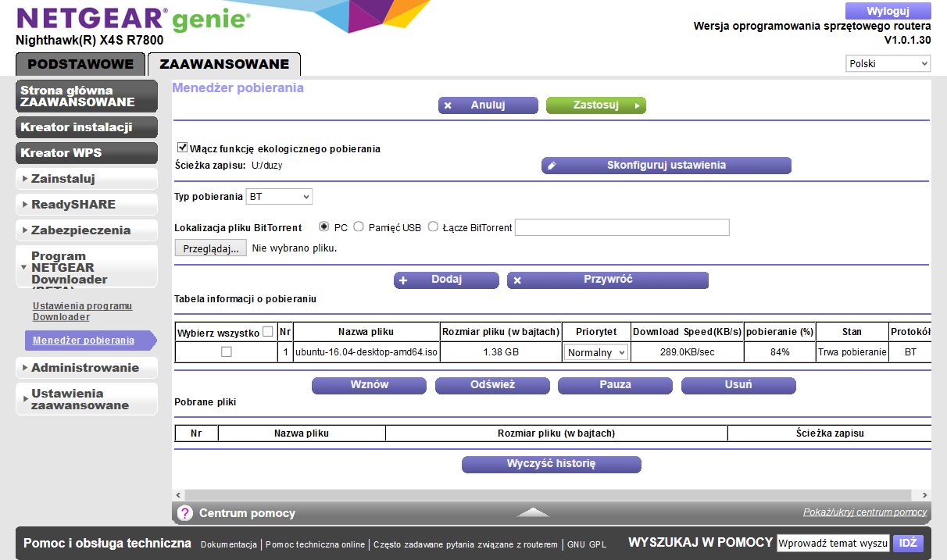The height and width of the screenshot is (560, 947).
Task: Click the file name ubuntu-16.04-desktop-amd64.iso
Action: (x=366, y=353)
